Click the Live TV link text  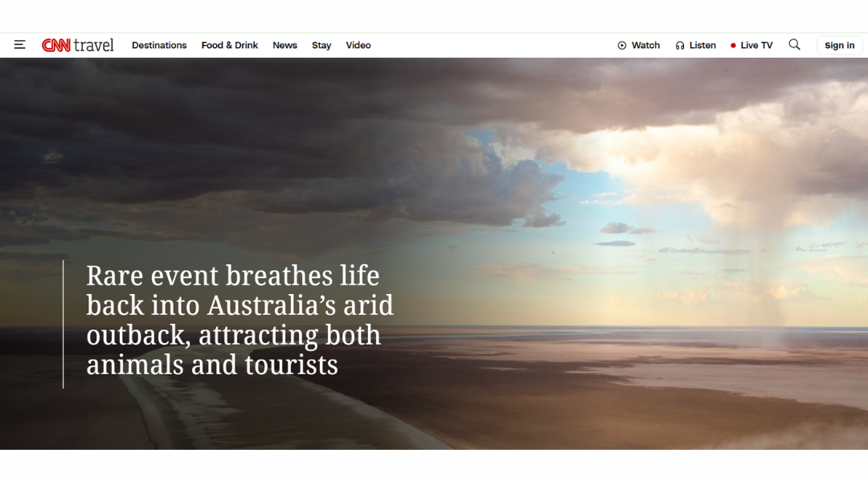click(756, 45)
